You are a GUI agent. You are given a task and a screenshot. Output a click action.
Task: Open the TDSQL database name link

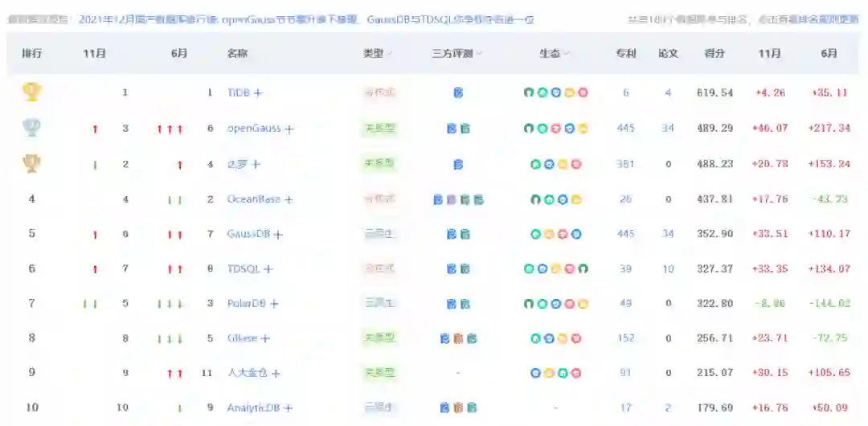[244, 268]
